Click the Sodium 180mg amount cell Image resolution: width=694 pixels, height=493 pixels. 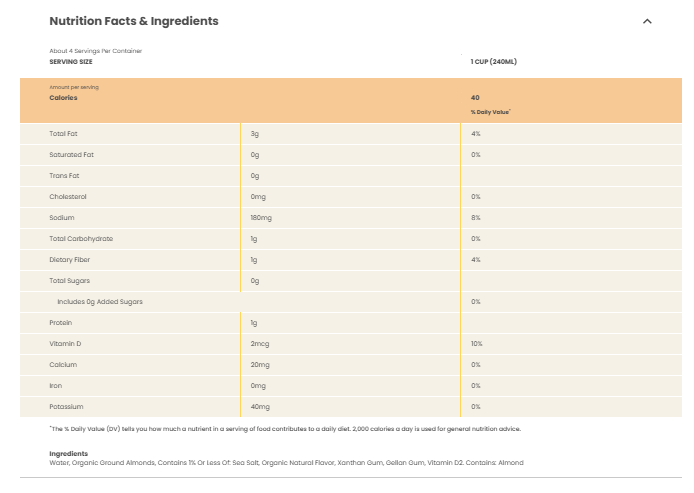point(261,218)
